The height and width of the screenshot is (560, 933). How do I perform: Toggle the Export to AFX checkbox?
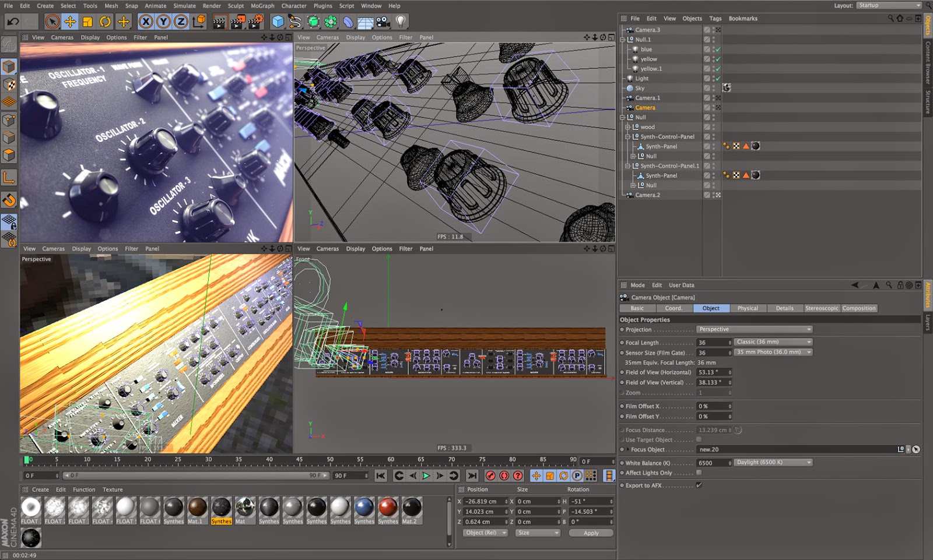point(699,485)
